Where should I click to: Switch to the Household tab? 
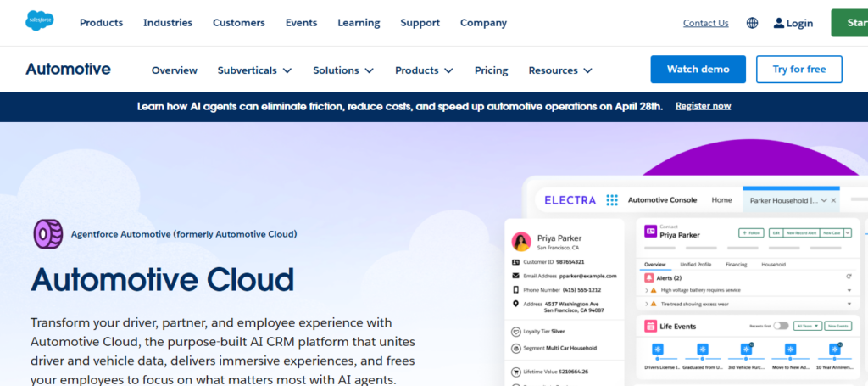point(773,264)
